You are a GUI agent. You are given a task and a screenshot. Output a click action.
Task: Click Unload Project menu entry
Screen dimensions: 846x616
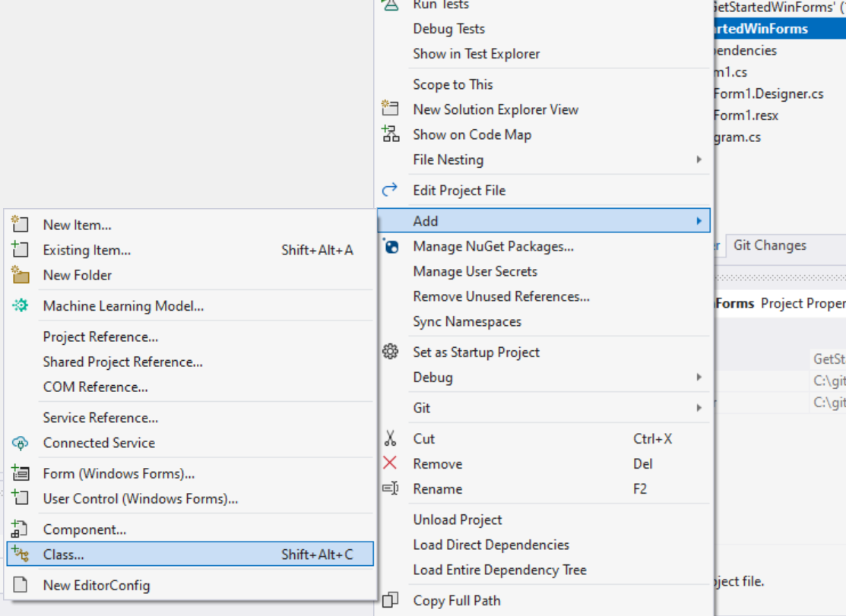pos(458,520)
